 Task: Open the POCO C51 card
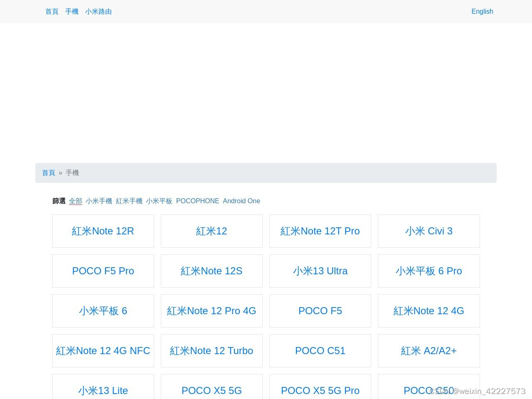[x=320, y=351]
